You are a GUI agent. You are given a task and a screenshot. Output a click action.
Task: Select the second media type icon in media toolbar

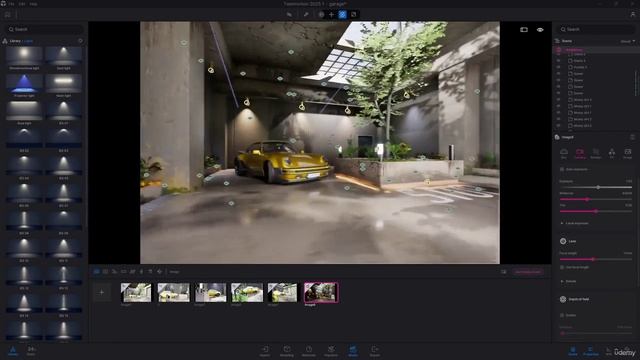(106, 271)
